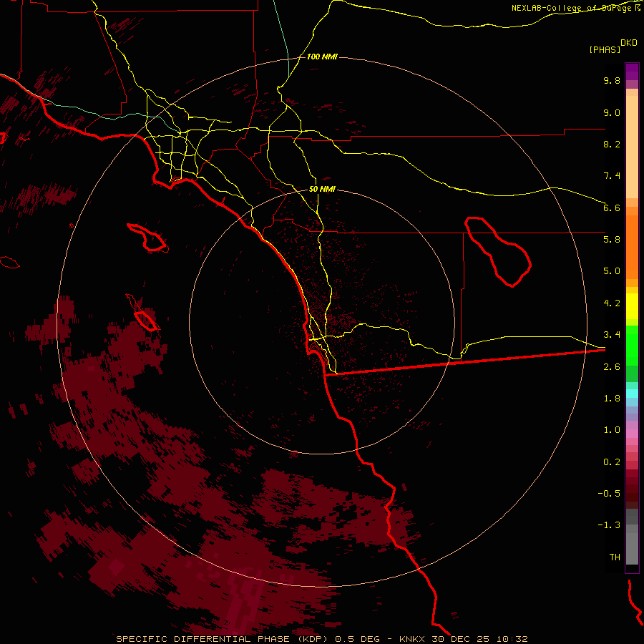This screenshot has width=644, height=644.
Task: Click the purple segment topping the colorbar
Action: pyautogui.click(x=632, y=72)
